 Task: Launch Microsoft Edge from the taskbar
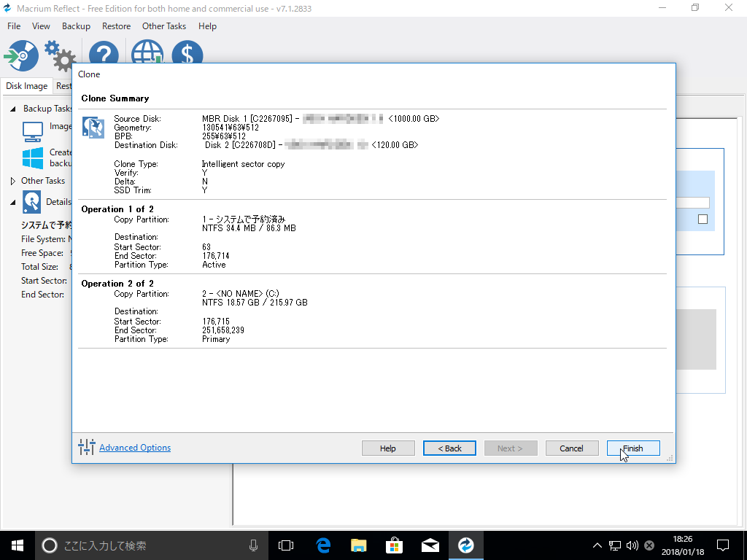[x=323, y=545]
